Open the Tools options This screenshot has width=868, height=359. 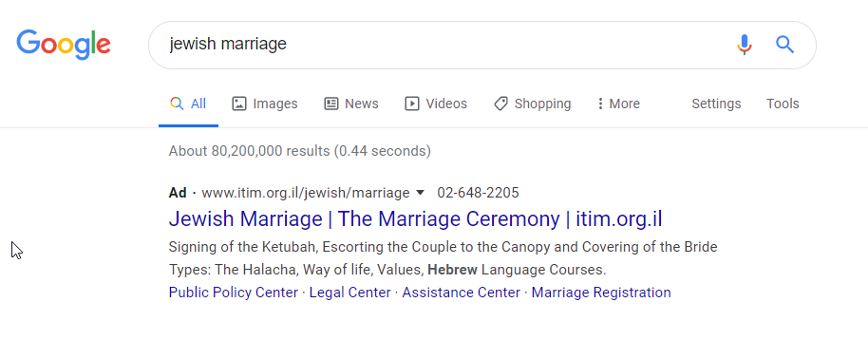click(x=783, y=104)
